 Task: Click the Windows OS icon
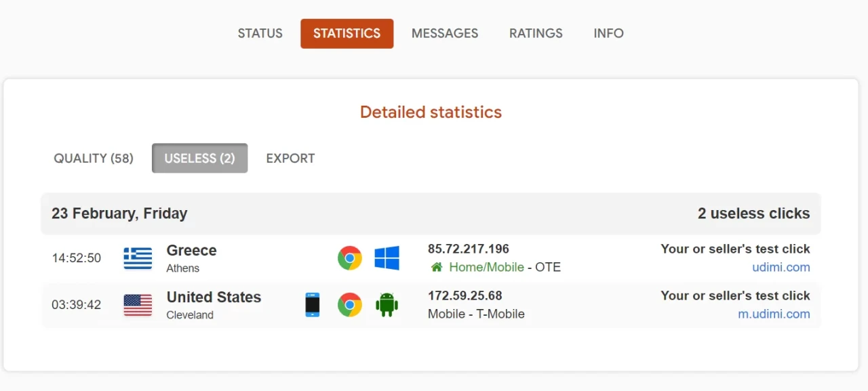[x=387, y=258]
